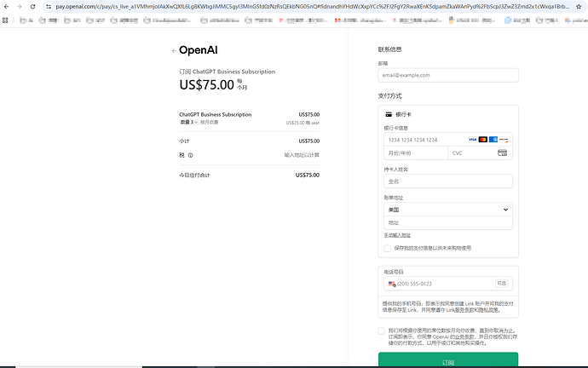Open the apps grid in bookmarks bar
The width and height of the screenshot is (588, 368).
(5, 20)
